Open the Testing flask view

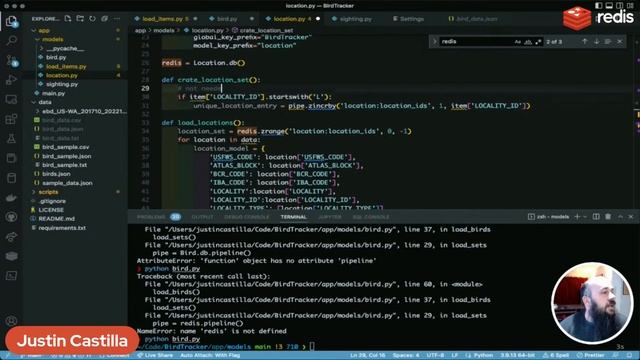click(x=11, y=139)
